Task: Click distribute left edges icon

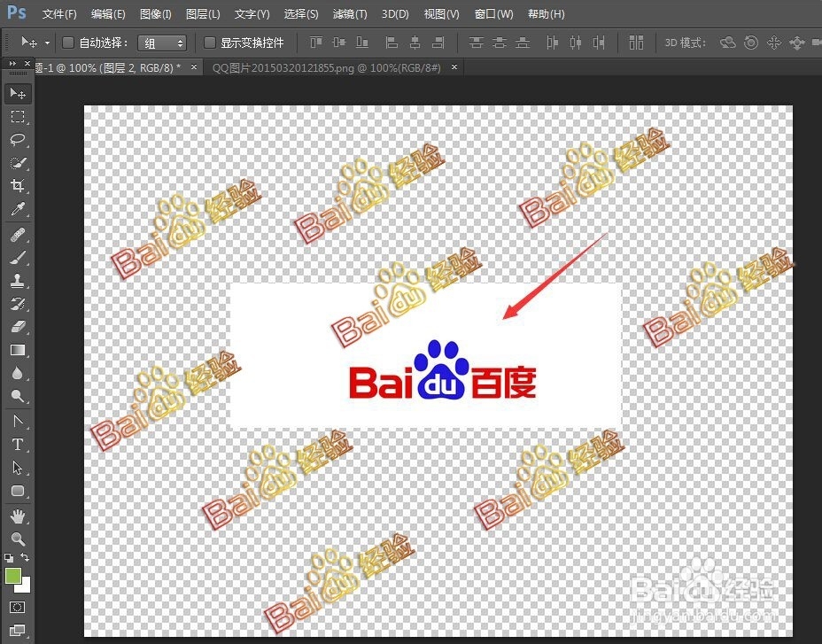Action: [552, 43]
